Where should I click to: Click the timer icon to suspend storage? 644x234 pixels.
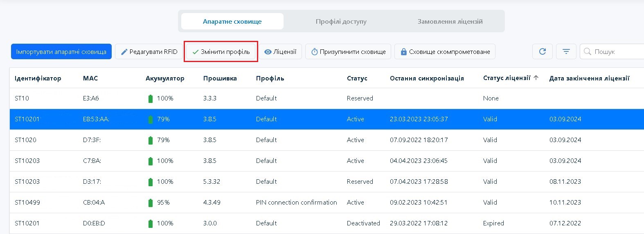pos(314,52)
